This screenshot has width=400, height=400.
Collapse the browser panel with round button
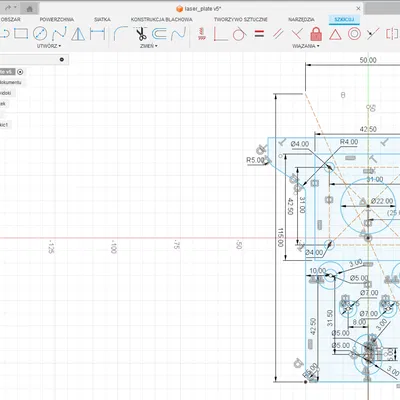[62, 60]
